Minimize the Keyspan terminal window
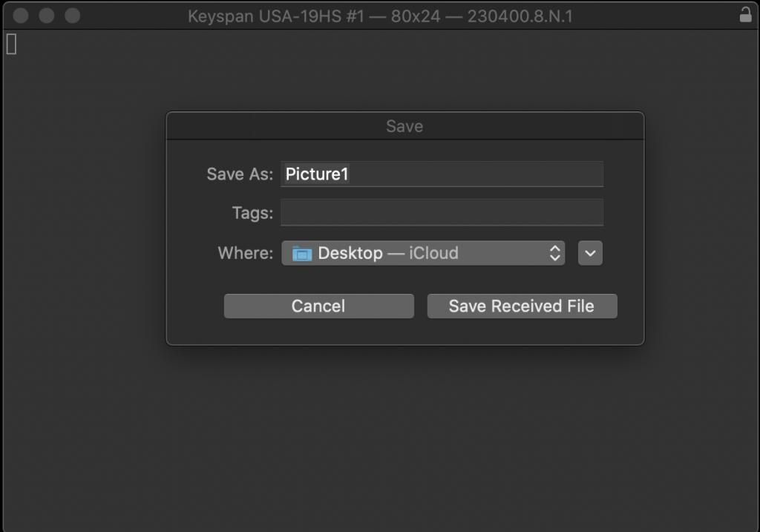Screen dimensions: 760x532 pyautogui.click(x=47, y=16)
